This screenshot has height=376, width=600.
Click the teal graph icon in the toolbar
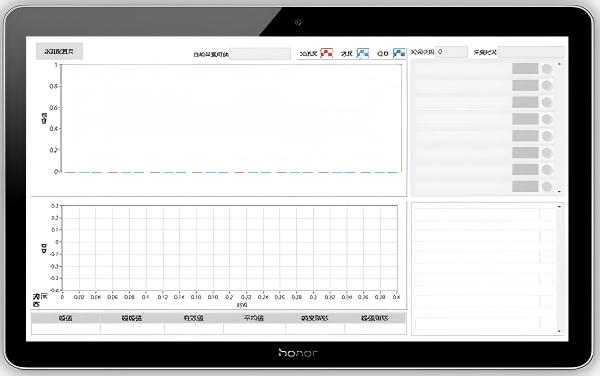tap(399, 53)
